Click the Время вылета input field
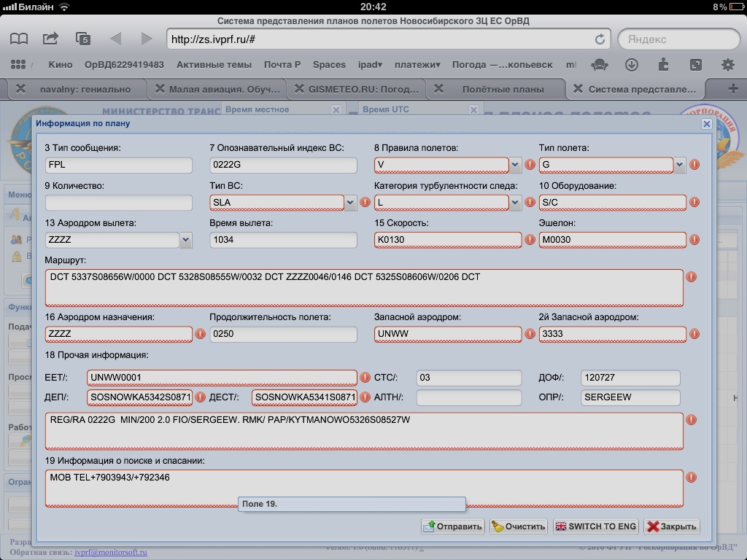The width and height of the screenshot is (747, 560). pyautogui.click(x=283, y=239)
